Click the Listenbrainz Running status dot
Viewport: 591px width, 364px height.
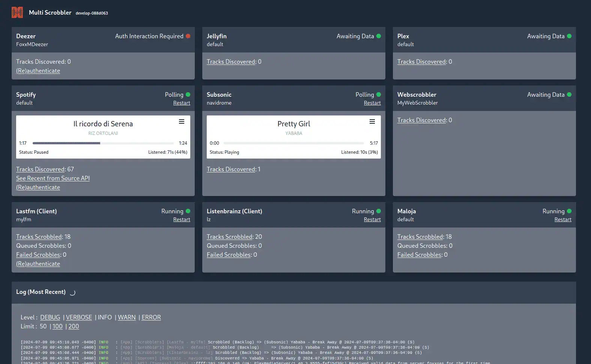coord(379,211)
